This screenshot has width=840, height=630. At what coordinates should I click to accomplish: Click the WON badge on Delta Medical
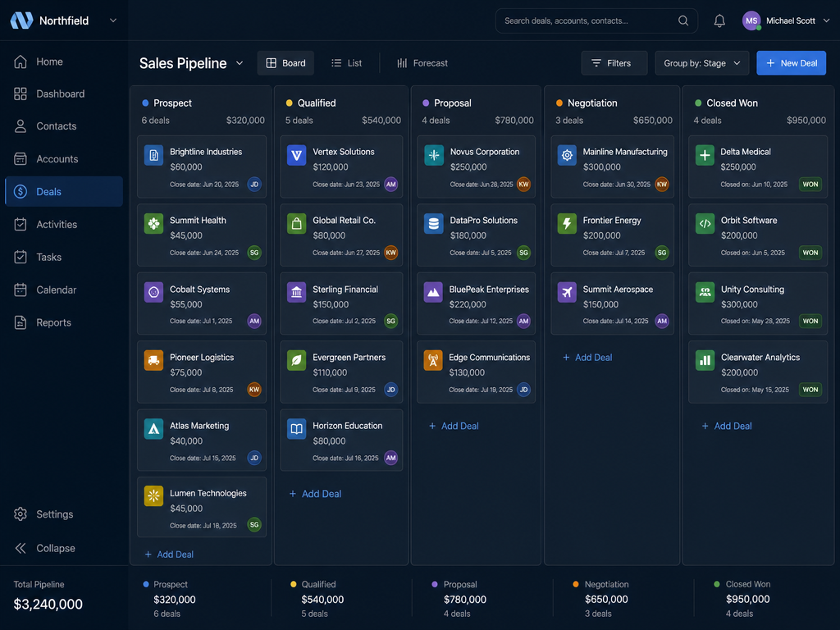coord(810,185)
